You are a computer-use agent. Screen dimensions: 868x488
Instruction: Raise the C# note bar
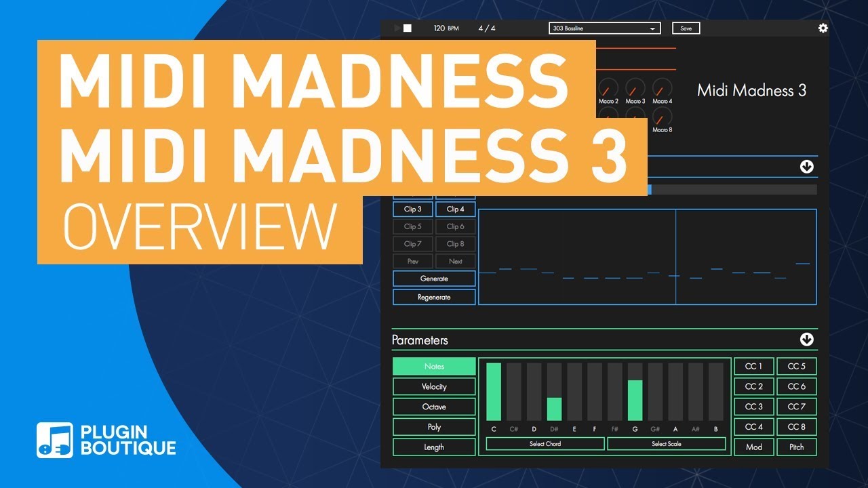tap(514, 392)
